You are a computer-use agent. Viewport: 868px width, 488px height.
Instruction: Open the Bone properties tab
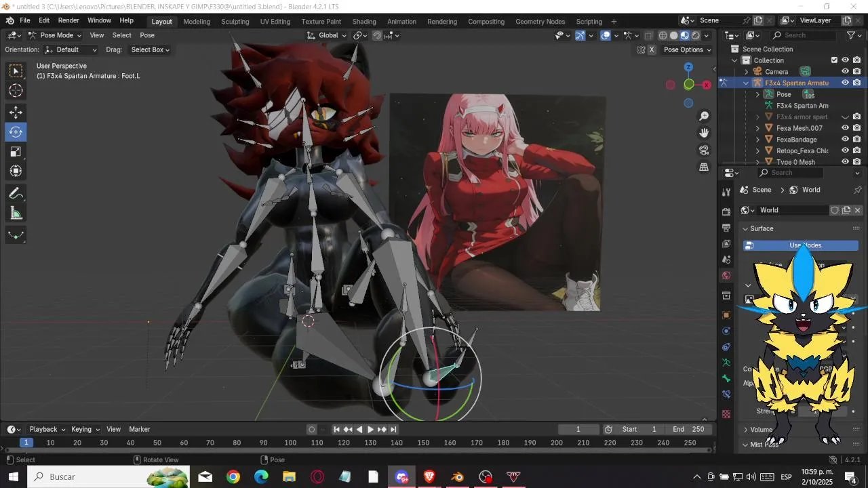tap(726, 378)
